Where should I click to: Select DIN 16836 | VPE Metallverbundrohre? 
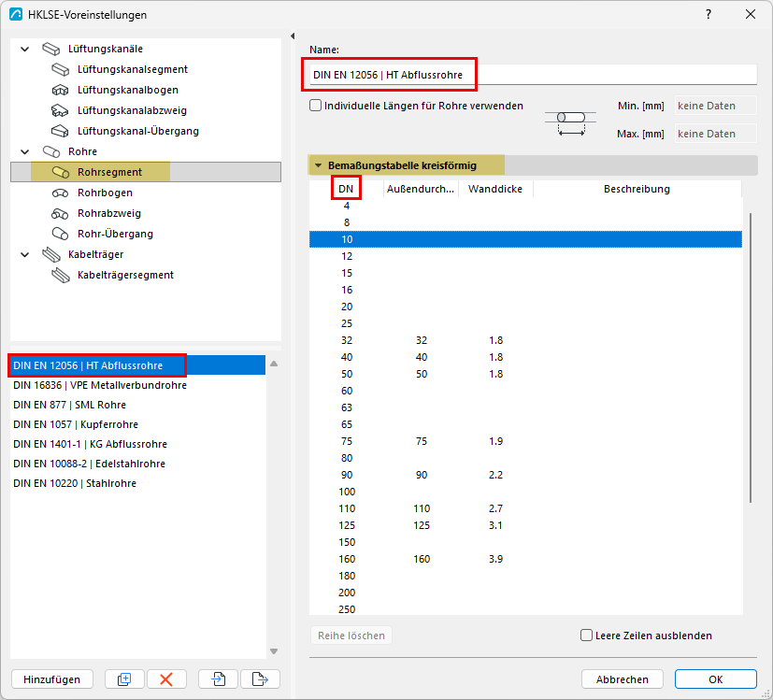point(137,385)
